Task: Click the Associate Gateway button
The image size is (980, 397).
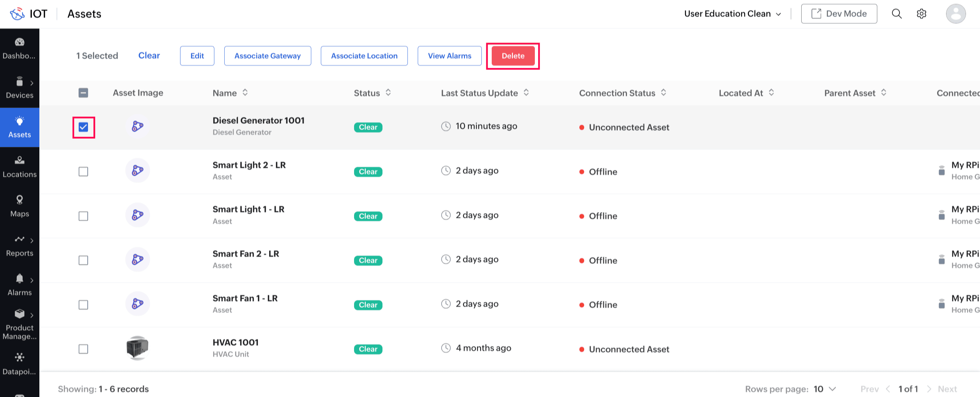Action: click(267, 55)
